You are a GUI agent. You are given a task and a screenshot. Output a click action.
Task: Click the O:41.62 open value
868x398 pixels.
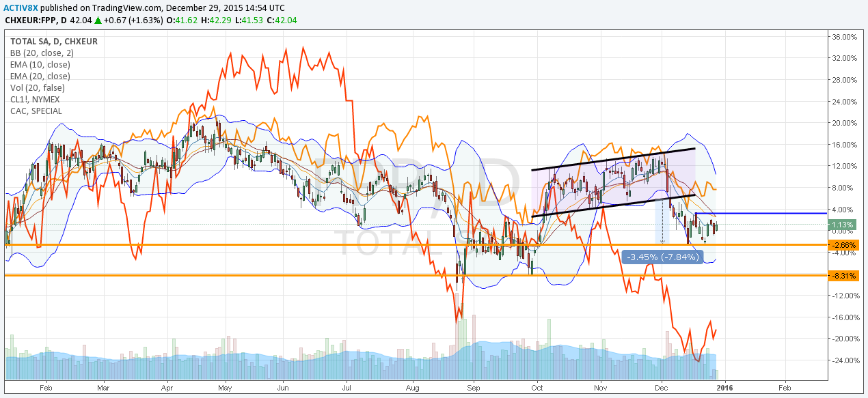pos(182,20)
